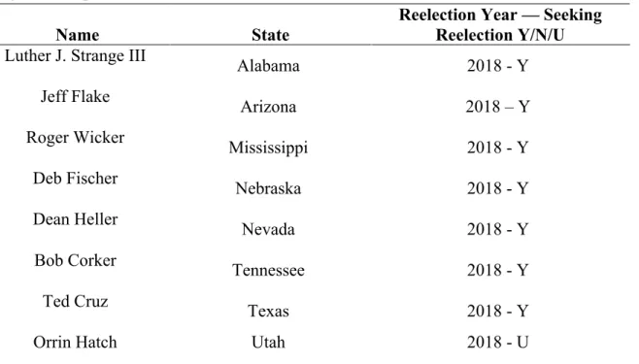Click the 2018 - U reelection value

coord(497,343)
